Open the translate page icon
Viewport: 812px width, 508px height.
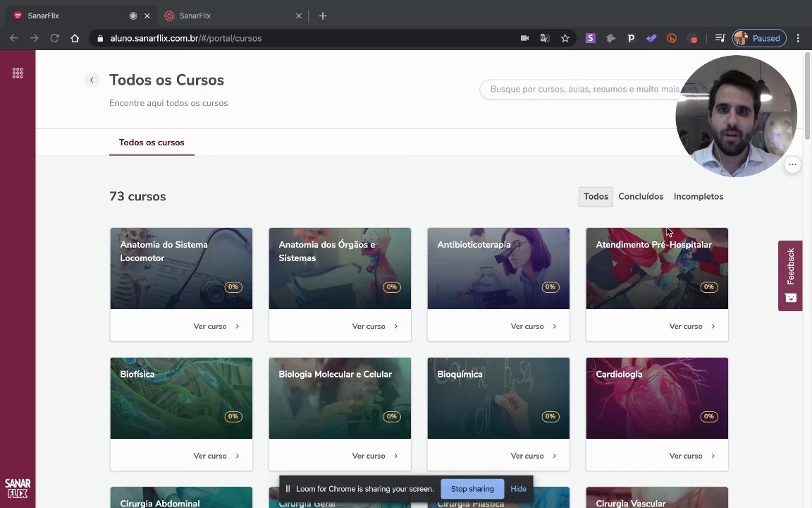[545, 38]
